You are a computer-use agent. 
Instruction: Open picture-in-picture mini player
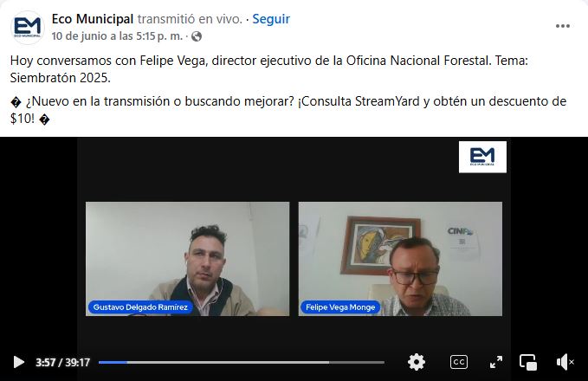pyautogui.click(x=528, y=362)
